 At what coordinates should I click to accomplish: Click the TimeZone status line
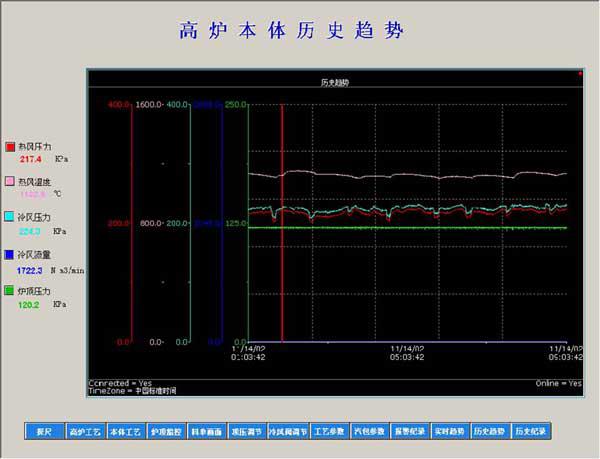(132, 391)
